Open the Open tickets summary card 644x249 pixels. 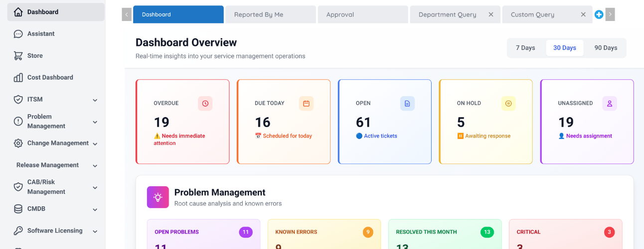coord(384,122)
